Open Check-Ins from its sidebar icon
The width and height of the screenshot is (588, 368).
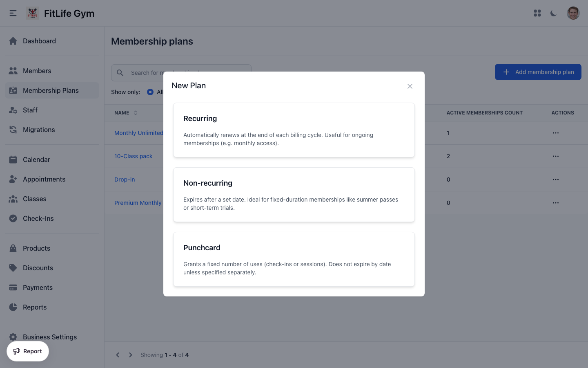pyautogui.click(x=13, y=218)
